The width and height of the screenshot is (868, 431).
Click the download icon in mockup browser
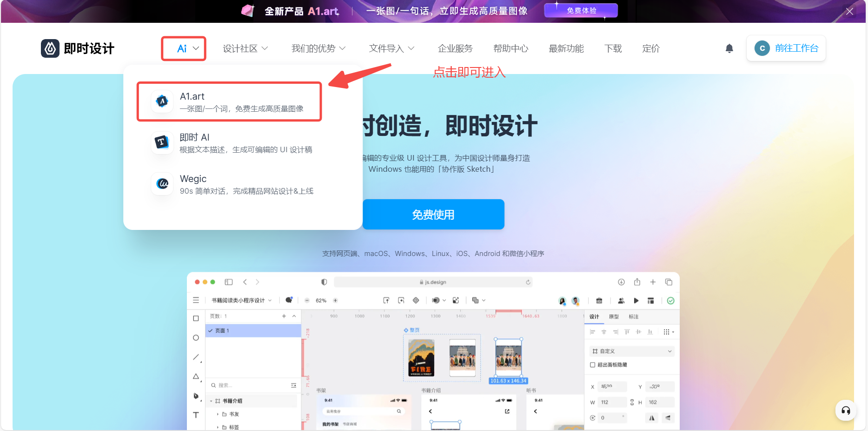coord(621,282)
